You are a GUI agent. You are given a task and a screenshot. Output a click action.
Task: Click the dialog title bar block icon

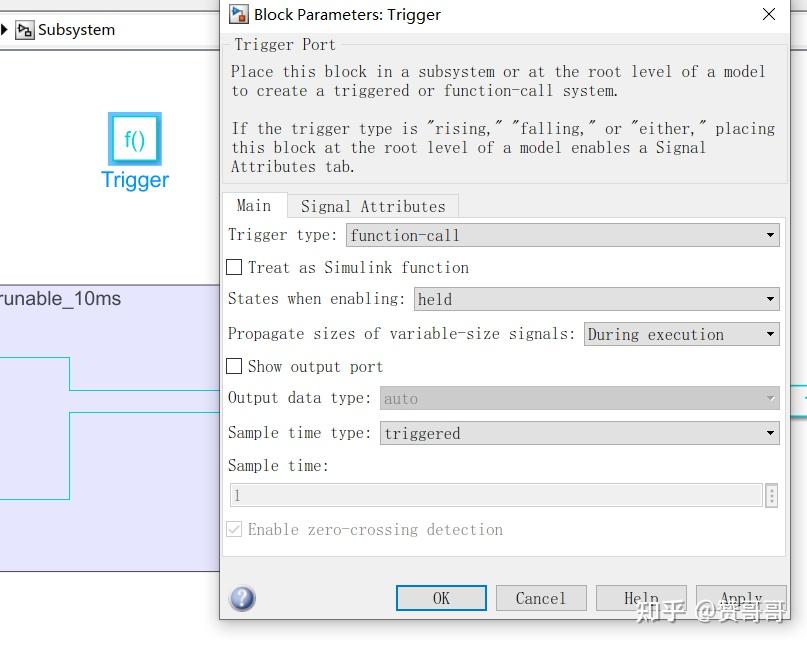(x=239, y=14)
